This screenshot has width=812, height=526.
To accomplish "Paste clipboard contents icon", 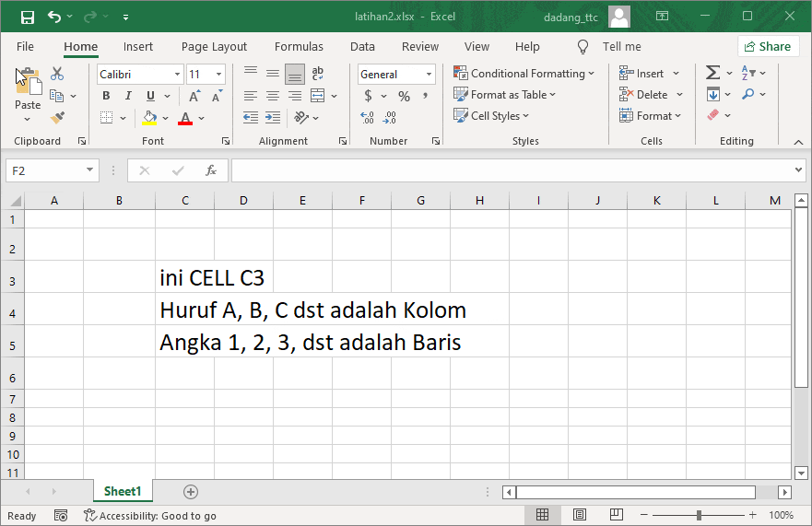I will pyautogui.click(x=28, y=83).
